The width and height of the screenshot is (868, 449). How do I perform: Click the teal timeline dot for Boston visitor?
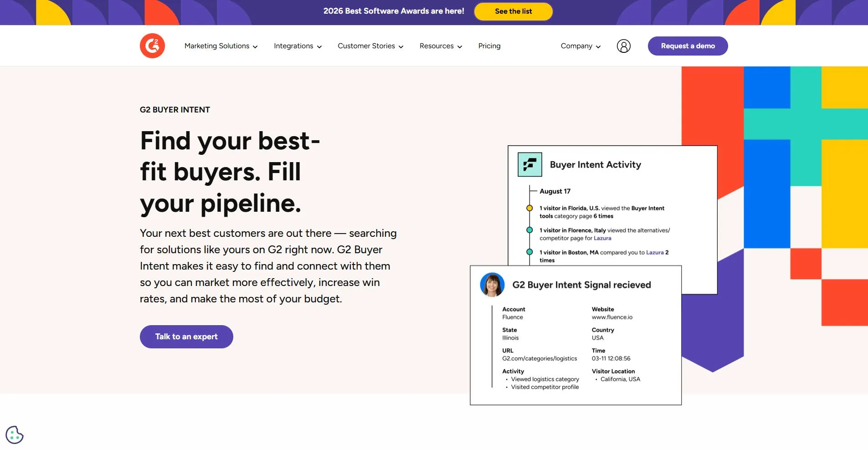(529, 252)
